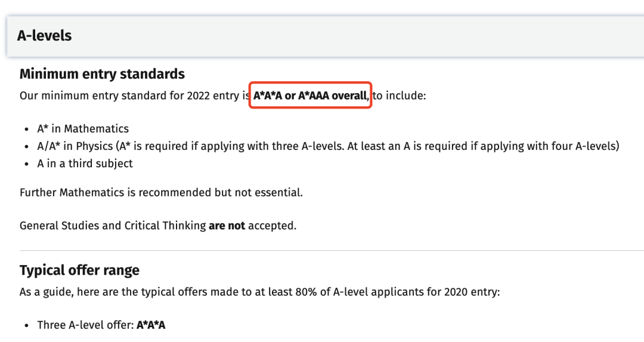The image size is (644, 342).
Task: Select the "A* in Mathematics" bullet item
Action: point(83,129)
